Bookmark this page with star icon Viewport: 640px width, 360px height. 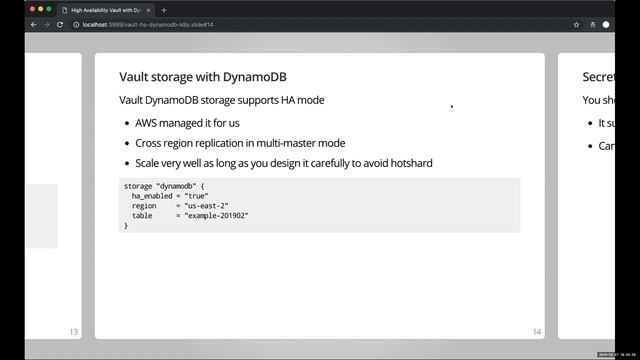point(576,24)
